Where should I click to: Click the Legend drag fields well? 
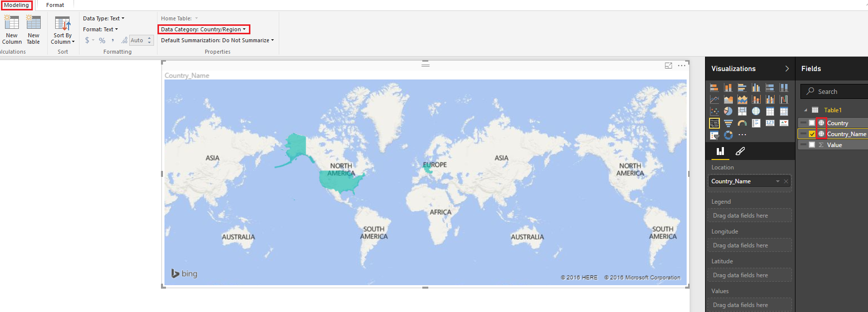pyautogui.click(x=750, y=216)
